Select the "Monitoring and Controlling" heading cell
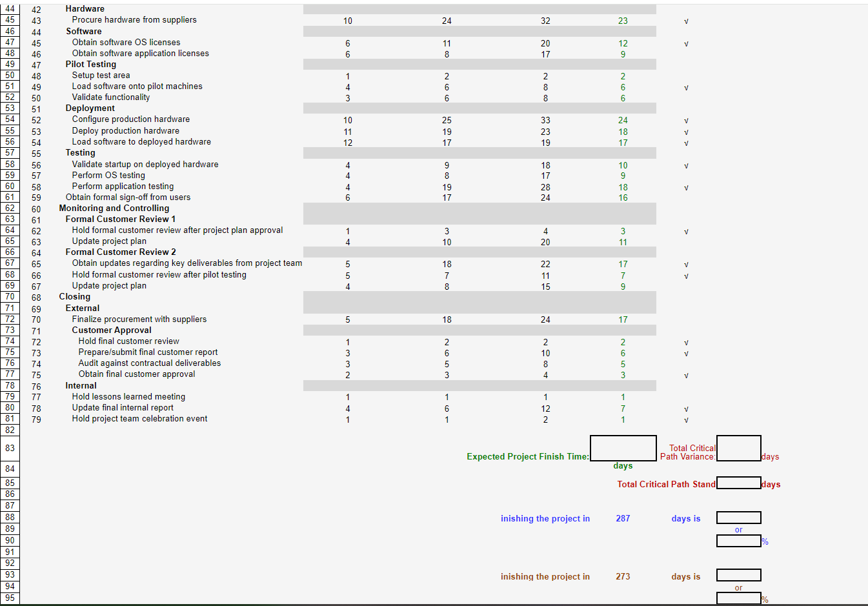This screenshot has height=606, width=868. [114, 208]
